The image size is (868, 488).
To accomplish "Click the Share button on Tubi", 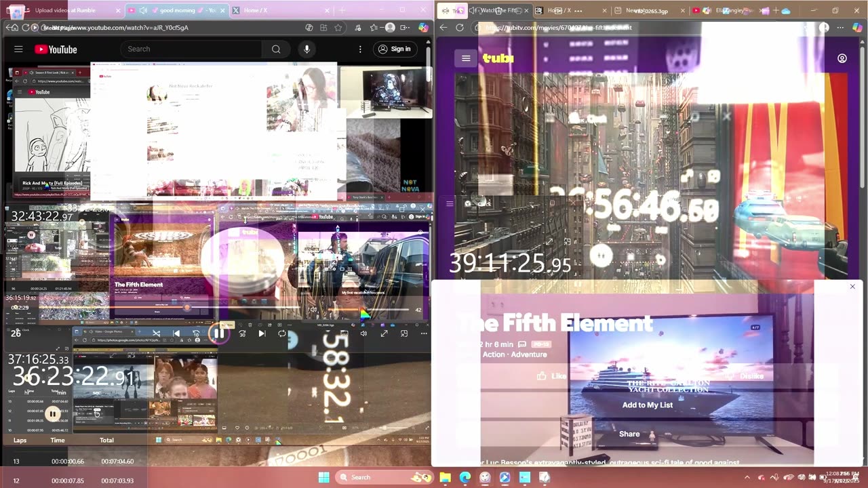I will coord(629,434).
